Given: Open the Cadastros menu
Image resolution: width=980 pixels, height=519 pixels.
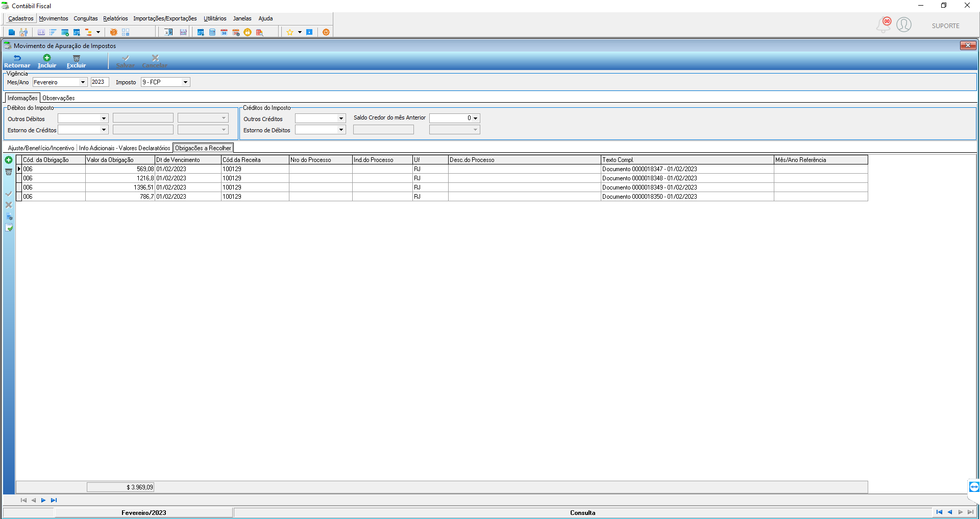Looking at the screenshot, I should [x=21, y=18].
